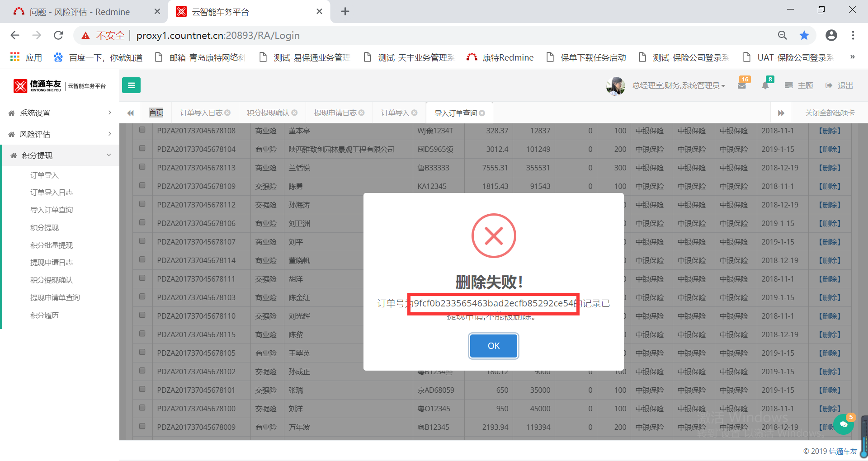This screenshot has height=461, width=868.
Task: Tick checkbox for order PDZA201737045678101
Action: [142, 389]
